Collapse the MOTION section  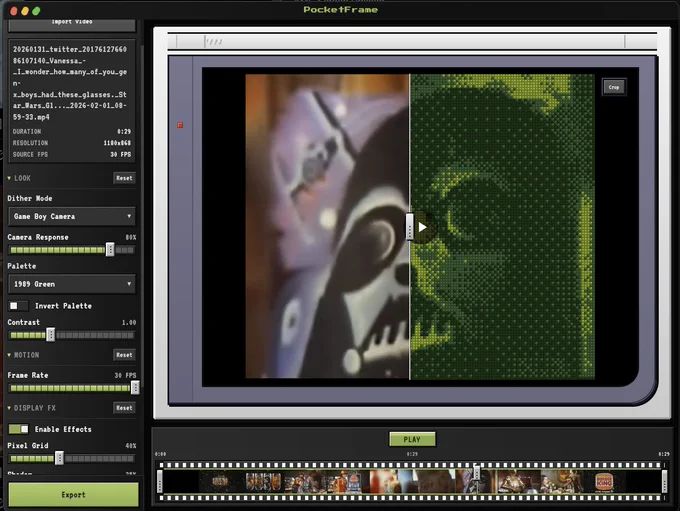click(23, 355)
